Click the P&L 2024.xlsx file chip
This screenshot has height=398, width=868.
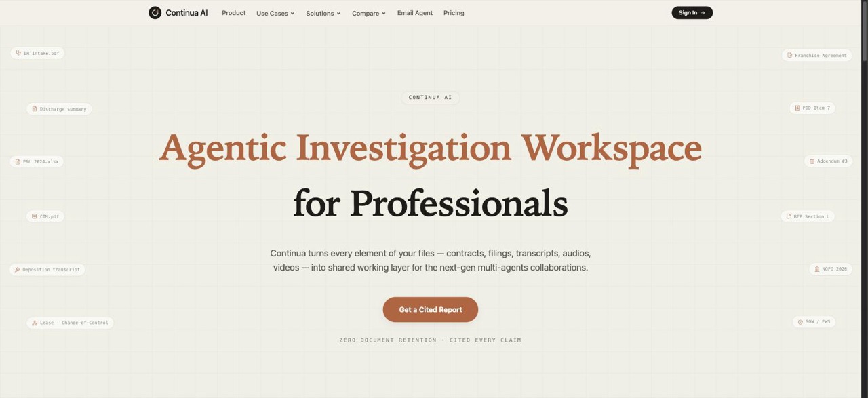(37, 161)
